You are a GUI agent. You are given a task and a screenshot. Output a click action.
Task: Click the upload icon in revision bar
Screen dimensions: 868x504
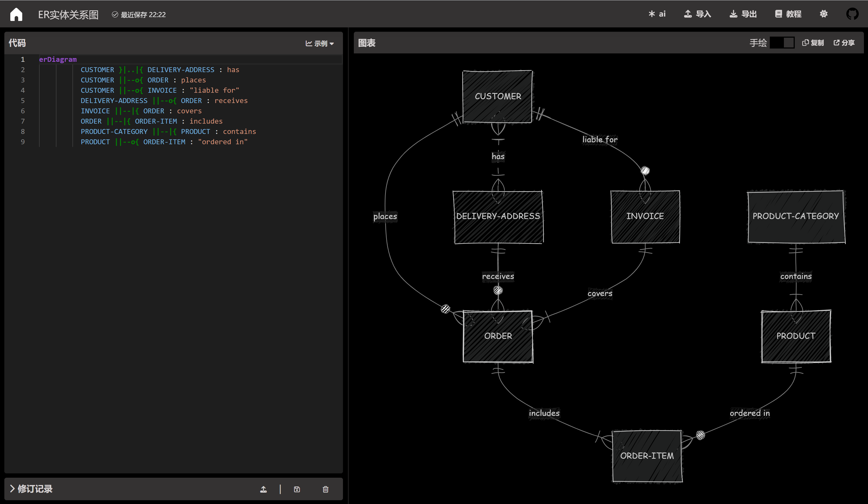[263, 489]
